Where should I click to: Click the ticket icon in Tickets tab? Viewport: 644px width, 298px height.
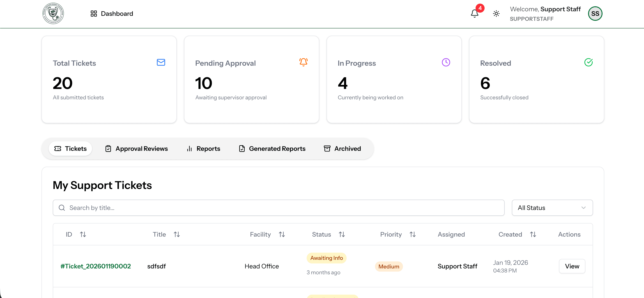(x=58, y=149)
